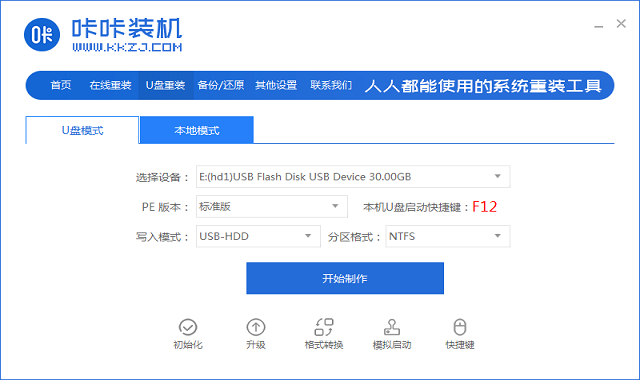
Task: Click the 咔咔装机 round logo icon
Action: pyautogui.click(x=42, y=35)
